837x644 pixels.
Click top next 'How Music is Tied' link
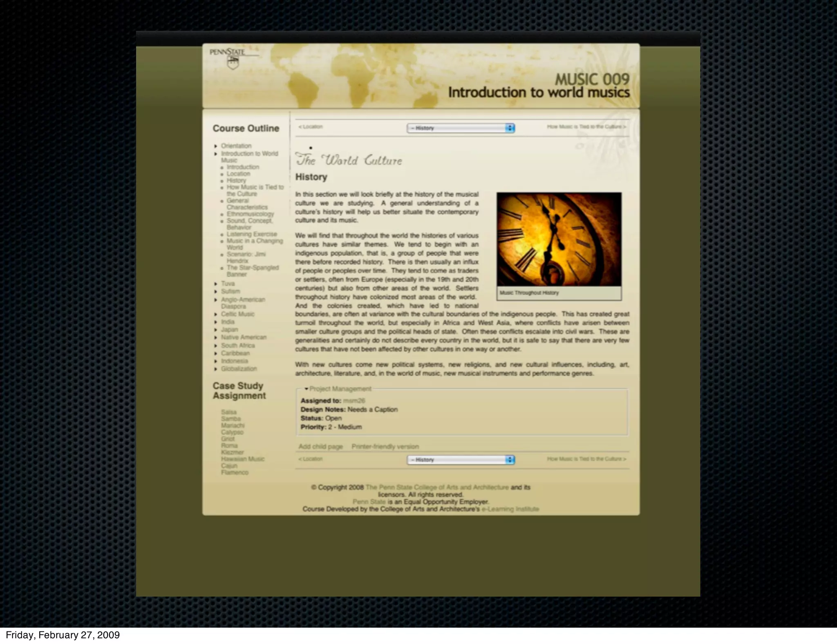pyautogui.click(x=586, y=127)
